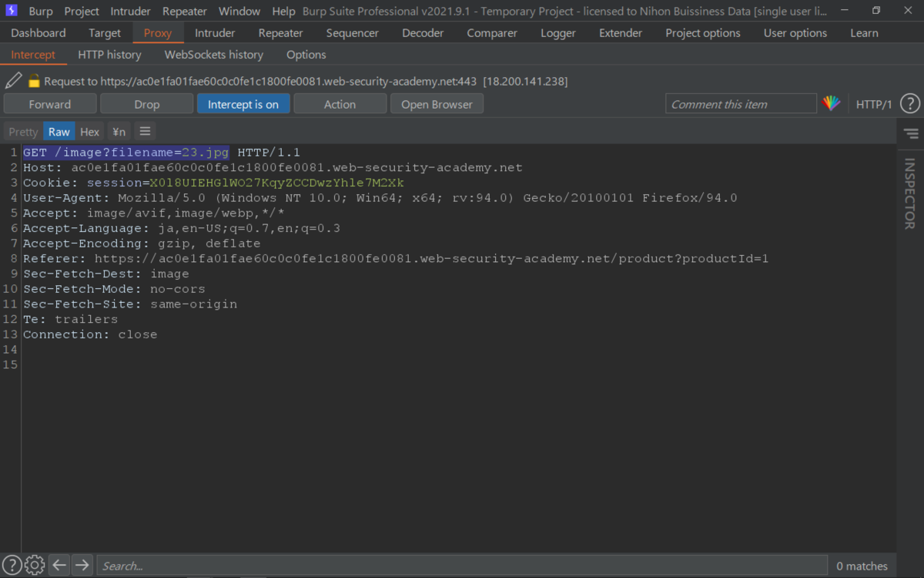Click the Comment this item field

tap(741, 104)
